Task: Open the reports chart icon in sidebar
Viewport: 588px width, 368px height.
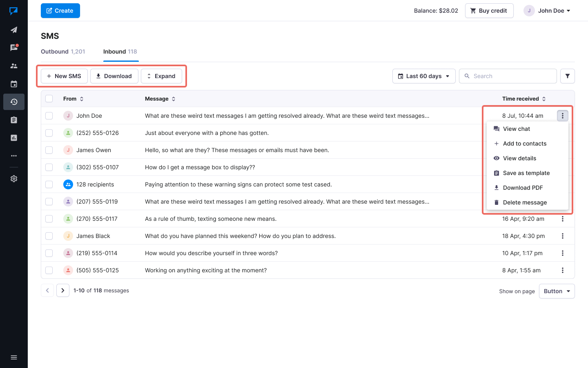Action: [x=14, y=138]
